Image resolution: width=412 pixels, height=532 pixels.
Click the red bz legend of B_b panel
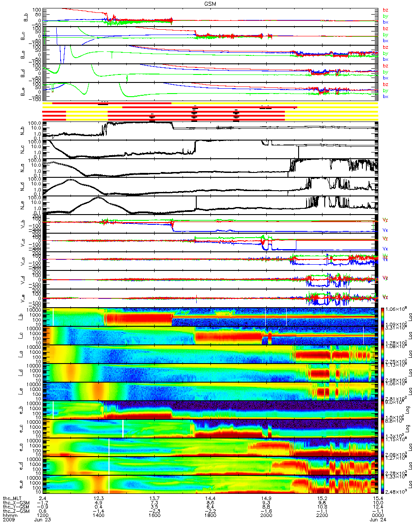tap(385, 10)
